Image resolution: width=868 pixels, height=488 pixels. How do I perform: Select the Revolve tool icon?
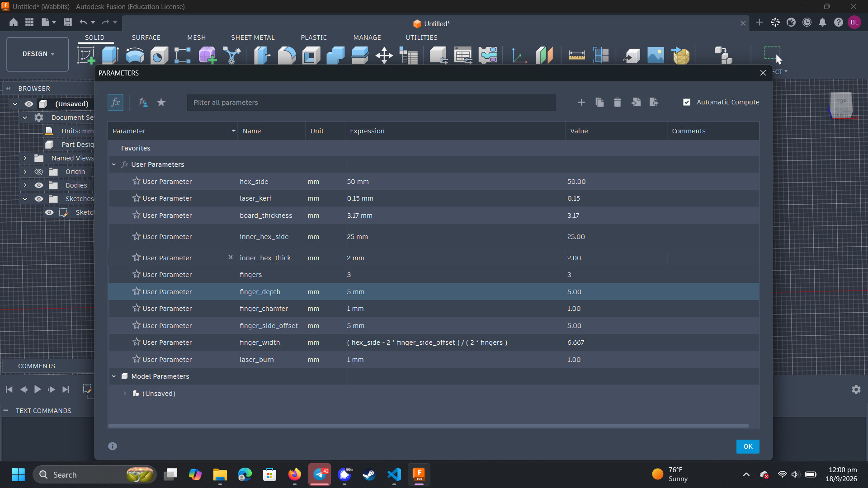135,56
